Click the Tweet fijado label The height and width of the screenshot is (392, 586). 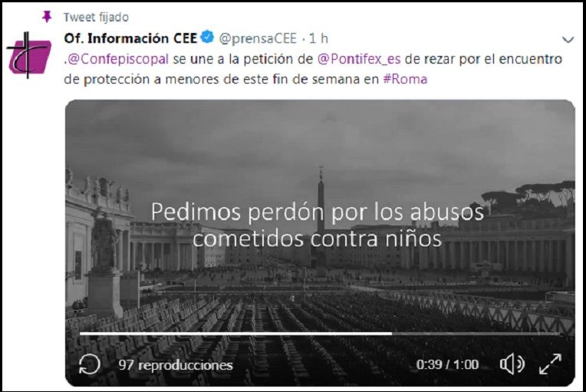click(96, 17)
